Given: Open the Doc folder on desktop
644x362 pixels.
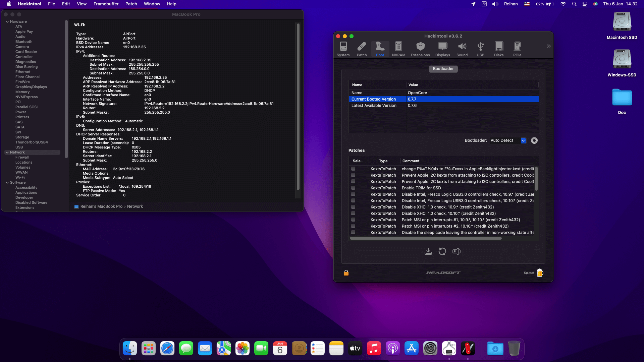Looking at the screenshot, I should (622, 101).
